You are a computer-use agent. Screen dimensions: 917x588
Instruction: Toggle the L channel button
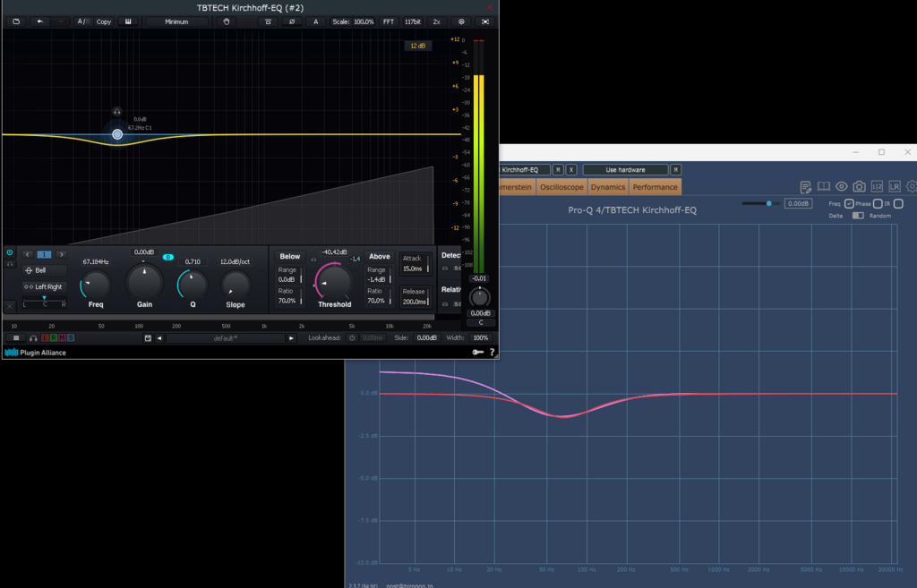(45, 337)
